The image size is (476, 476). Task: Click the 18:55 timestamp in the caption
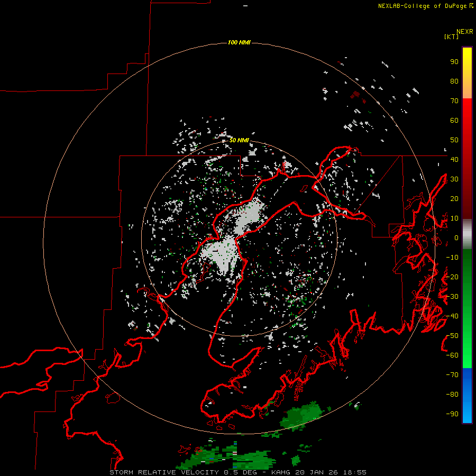pyautogui.click(x=355, y=472)
